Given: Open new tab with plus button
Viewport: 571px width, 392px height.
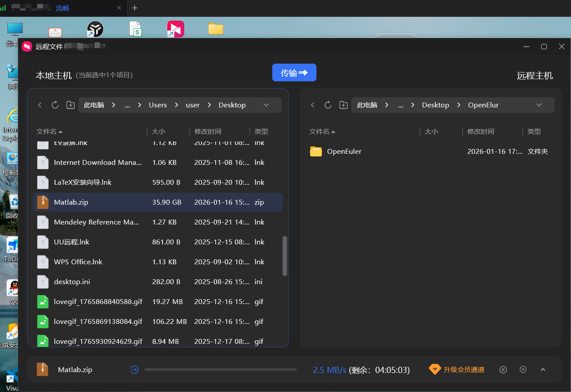Looking at the screenshot, I should pos(135,8).
